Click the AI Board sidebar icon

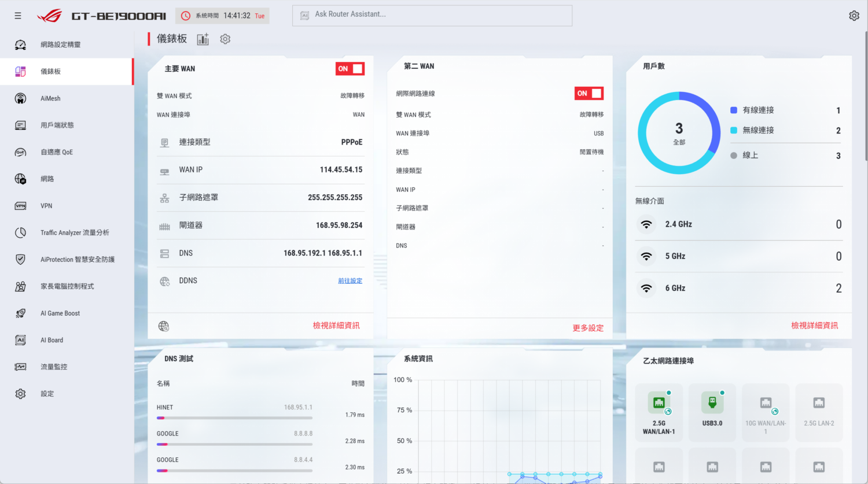tap(20, 340)
